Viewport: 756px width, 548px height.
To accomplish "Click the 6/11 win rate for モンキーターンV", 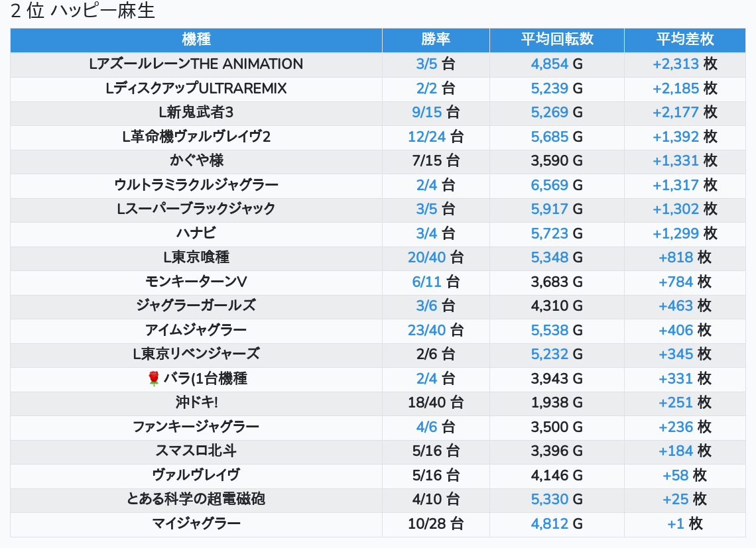I will pos(427,282).
